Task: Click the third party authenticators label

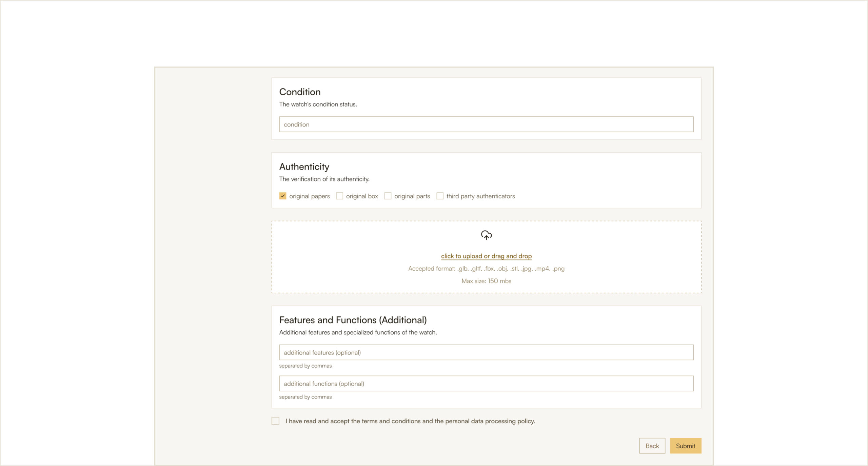Action: click(480, 196)
